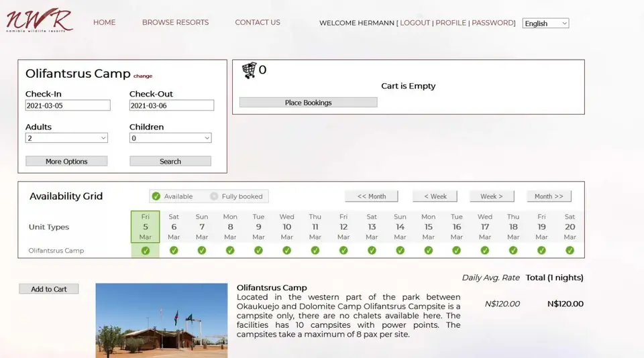The image size is (644, 358).
Task: Click the italic N$120.00 daily rate
Action: click(x=502, y=304)
